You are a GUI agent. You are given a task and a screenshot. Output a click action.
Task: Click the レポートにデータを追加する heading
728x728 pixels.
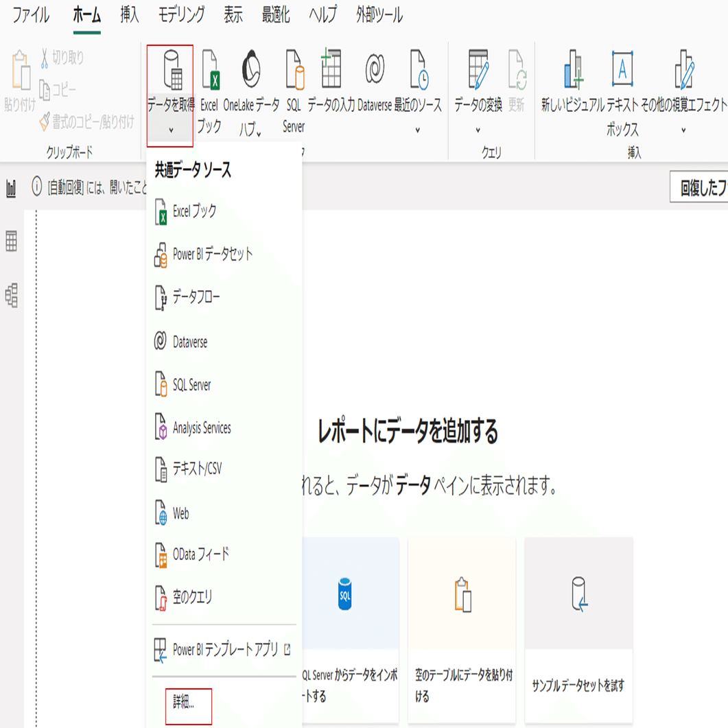pyautogui.click(x=408, y=432)
